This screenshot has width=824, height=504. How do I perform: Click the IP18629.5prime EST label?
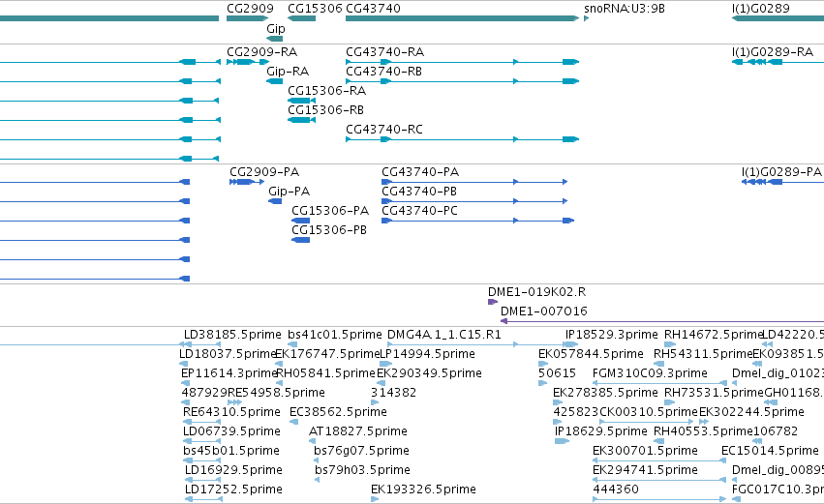(600, 432)
